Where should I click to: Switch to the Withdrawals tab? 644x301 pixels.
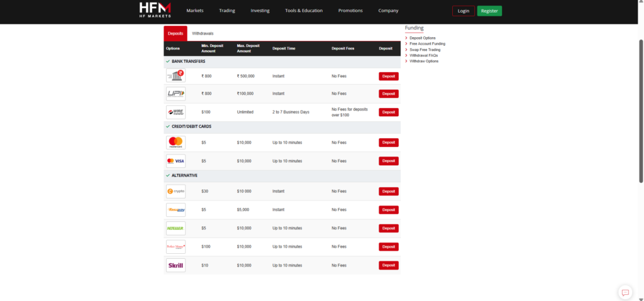pos(203,33)
